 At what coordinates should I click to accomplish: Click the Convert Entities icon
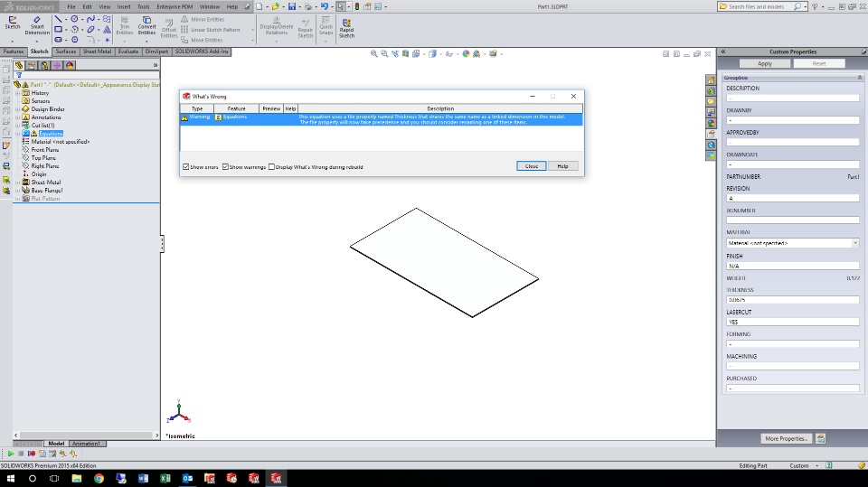coord(146,25)
